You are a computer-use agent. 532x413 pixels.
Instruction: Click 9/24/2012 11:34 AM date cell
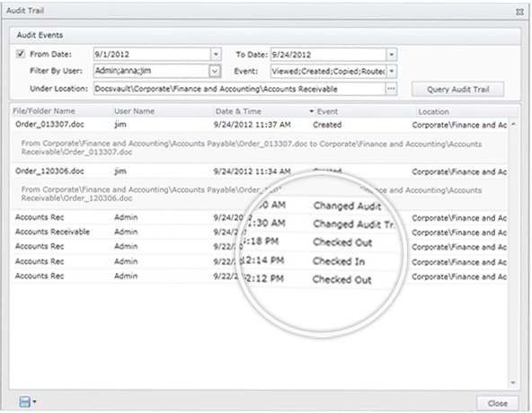(253, 171)
